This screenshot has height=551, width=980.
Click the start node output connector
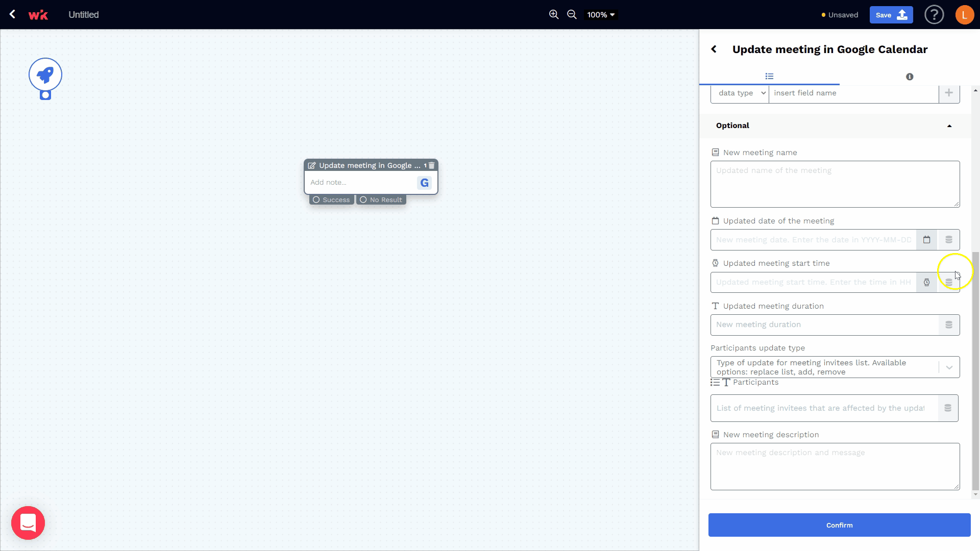pos(45,95)
